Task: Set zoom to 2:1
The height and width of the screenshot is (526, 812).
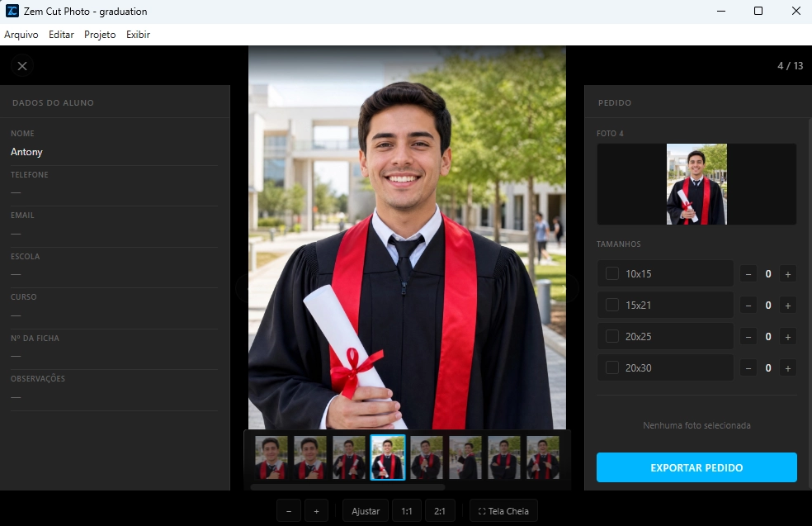Action: (440, 511)
